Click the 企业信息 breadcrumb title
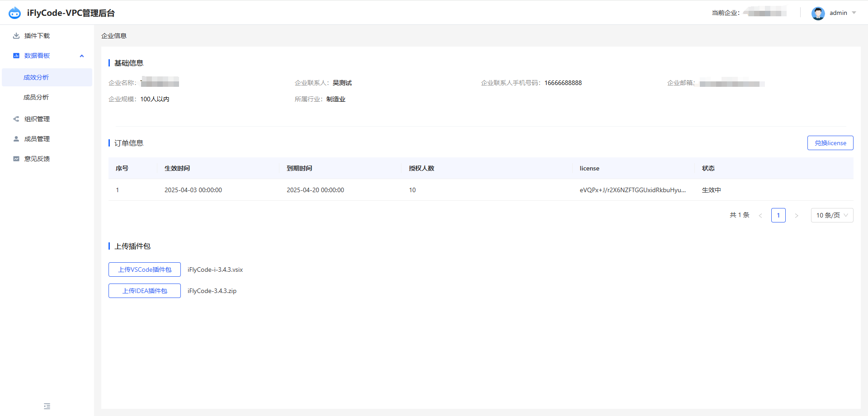The image size is (868, 416). coord(114,36)
